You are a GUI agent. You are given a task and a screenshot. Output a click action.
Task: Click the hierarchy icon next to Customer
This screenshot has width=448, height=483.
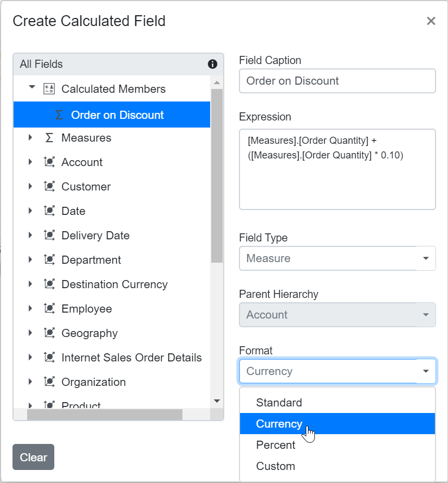coord(49,186)
